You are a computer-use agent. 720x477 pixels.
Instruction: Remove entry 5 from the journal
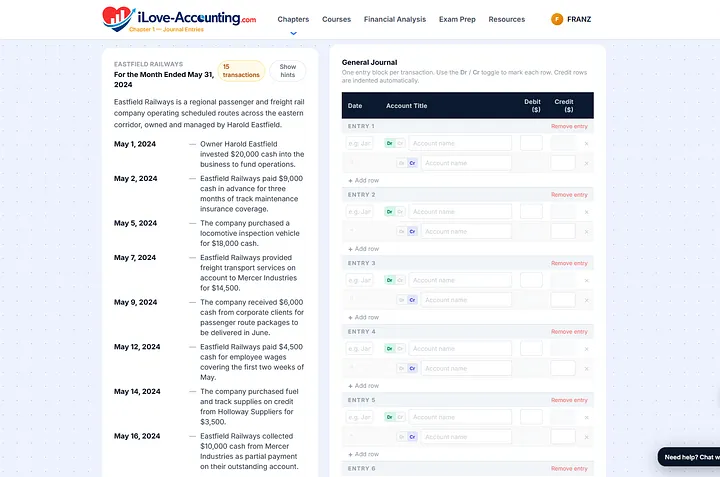coord(569,400)
